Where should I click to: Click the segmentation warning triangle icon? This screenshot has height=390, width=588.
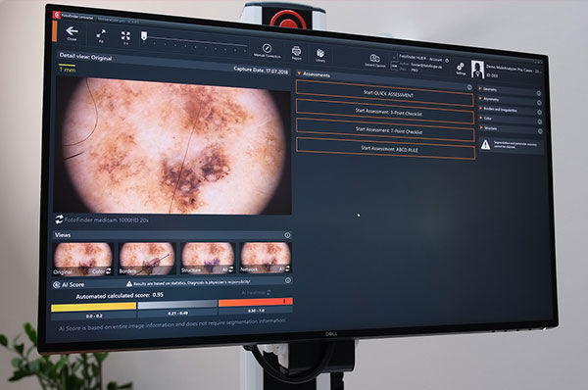click(486, 144)
